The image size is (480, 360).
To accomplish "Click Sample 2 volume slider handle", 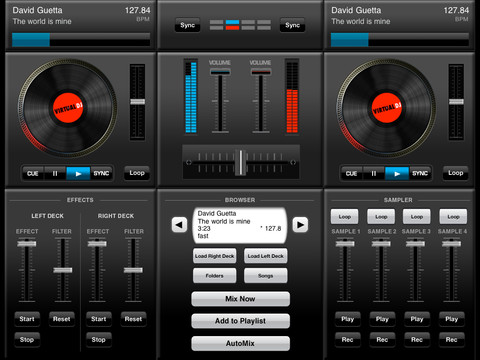I will point(381,244).
